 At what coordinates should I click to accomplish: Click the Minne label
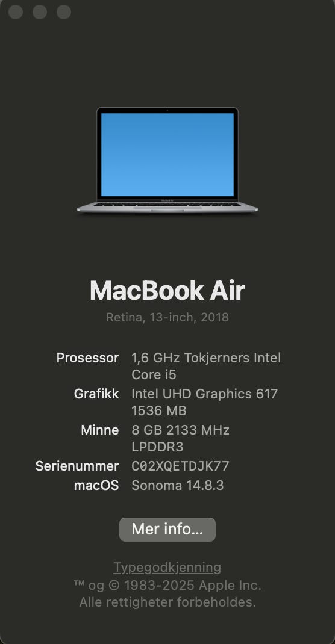[x=100, y=430]
